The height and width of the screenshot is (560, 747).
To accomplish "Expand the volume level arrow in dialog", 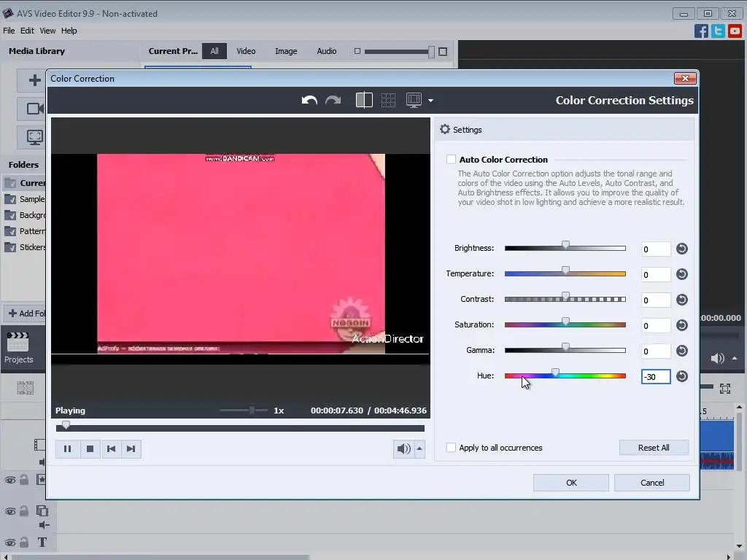I will (419, 448).
